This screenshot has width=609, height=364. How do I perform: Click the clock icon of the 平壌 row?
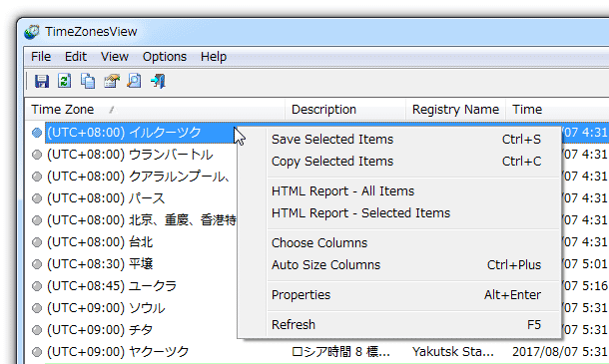point(37,264)
